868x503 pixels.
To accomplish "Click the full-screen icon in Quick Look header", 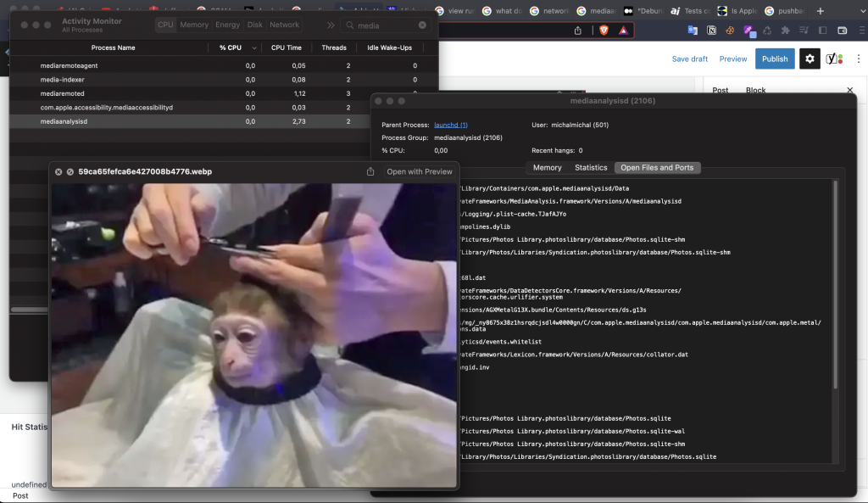I will [x=70, y=171].
